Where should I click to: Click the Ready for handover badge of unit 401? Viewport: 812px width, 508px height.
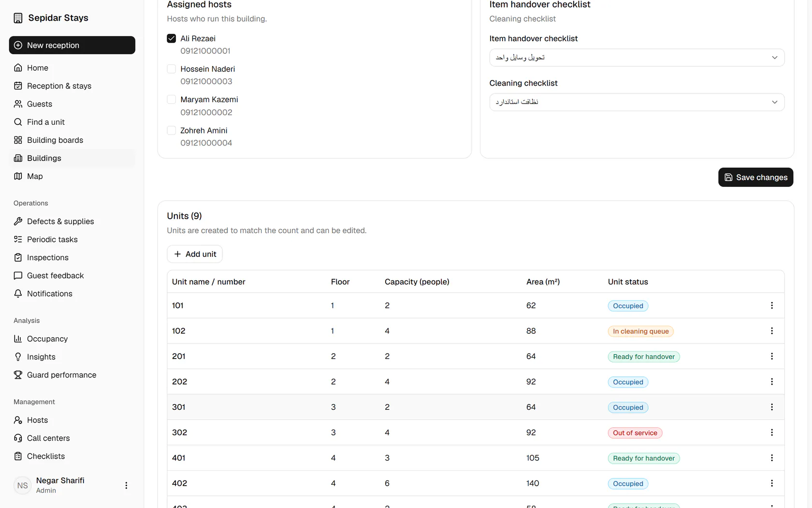coord(643,458)
